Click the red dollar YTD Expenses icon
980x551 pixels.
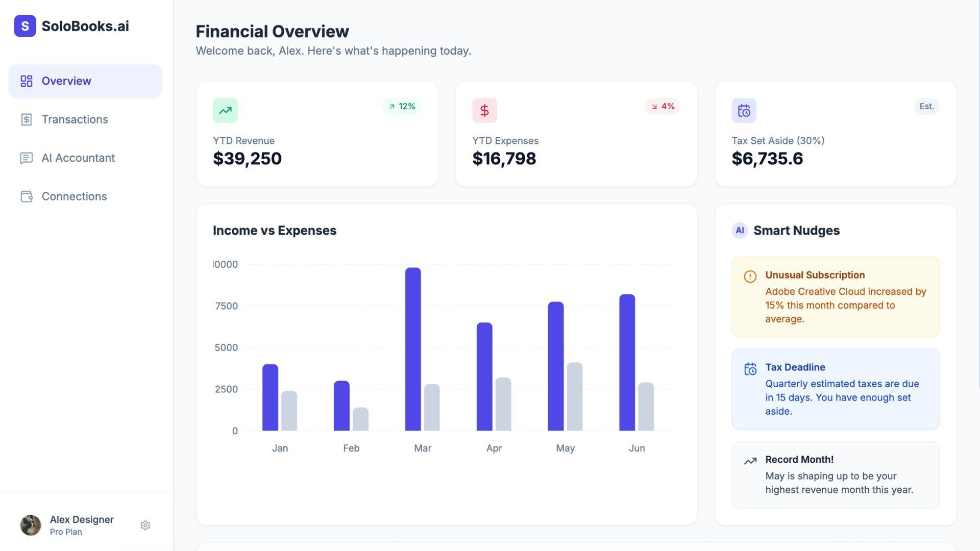[x=484, y=110]
